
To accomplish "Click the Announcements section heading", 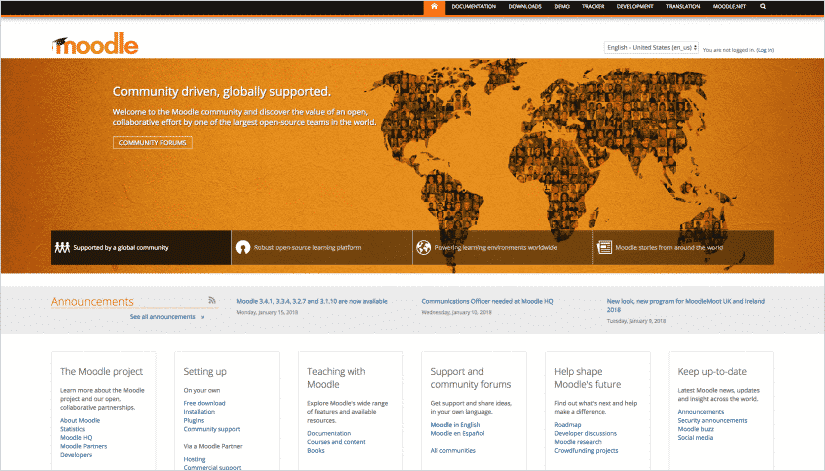I will [x=92, y=302].
